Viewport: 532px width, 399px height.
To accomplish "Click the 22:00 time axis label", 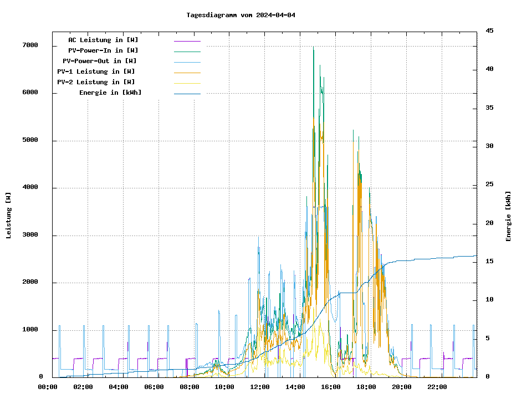I will pyautogui.click(x=437, y=387).
